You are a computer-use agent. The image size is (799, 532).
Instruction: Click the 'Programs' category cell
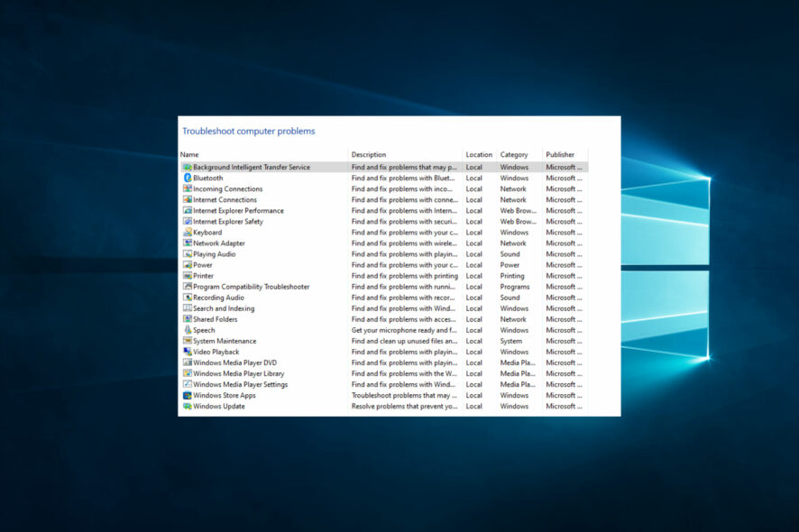[x=515, y=287]
